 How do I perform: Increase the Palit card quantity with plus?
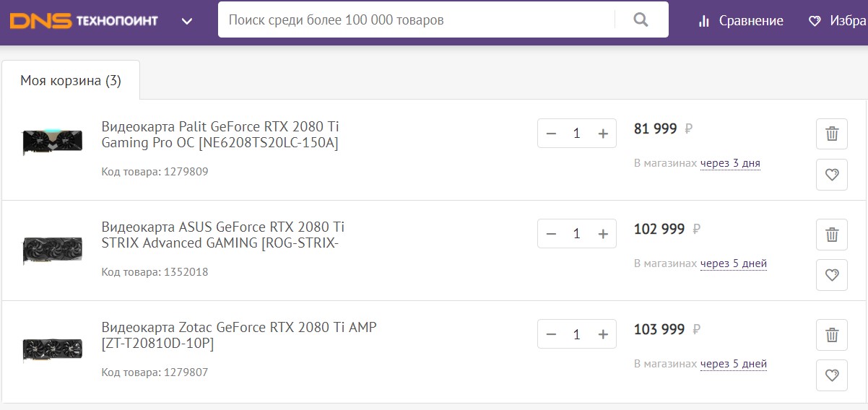pyautogui.click(x=604, y=134)
